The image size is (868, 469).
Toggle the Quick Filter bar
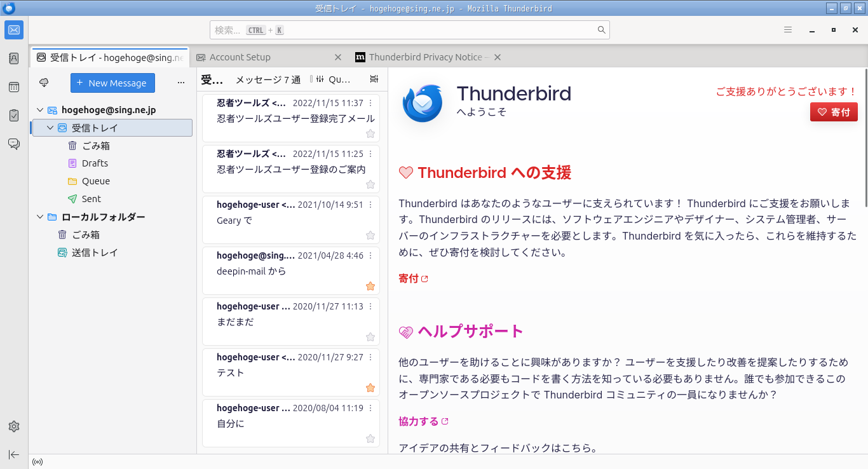333,79
